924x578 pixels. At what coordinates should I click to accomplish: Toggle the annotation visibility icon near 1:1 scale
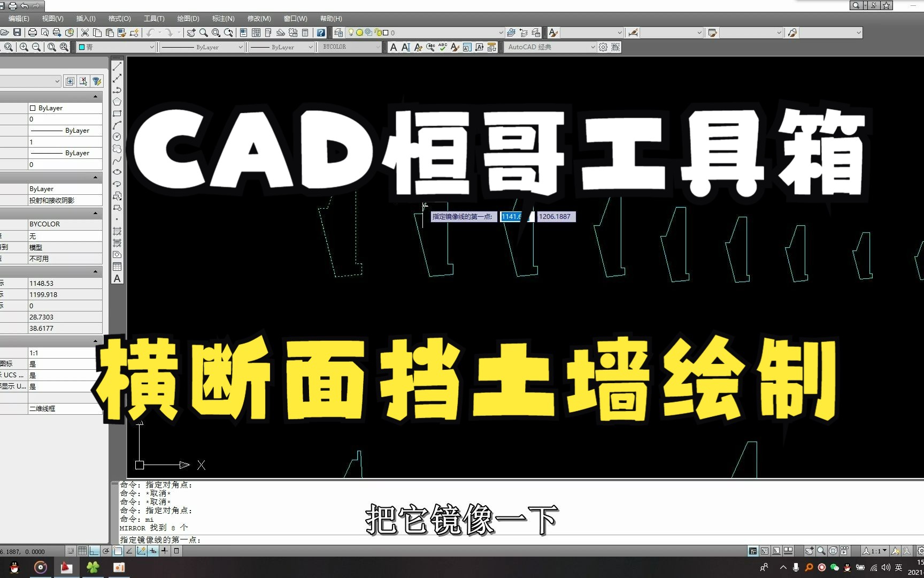[x=895, y=551]
